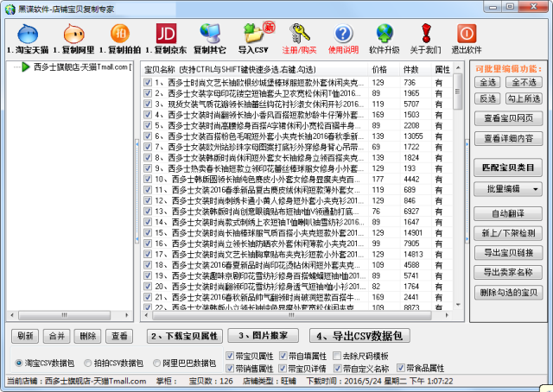Click product list vertical scrollbar thumb
The height and width of the screenshot is (392, 553).
point(458,92)
